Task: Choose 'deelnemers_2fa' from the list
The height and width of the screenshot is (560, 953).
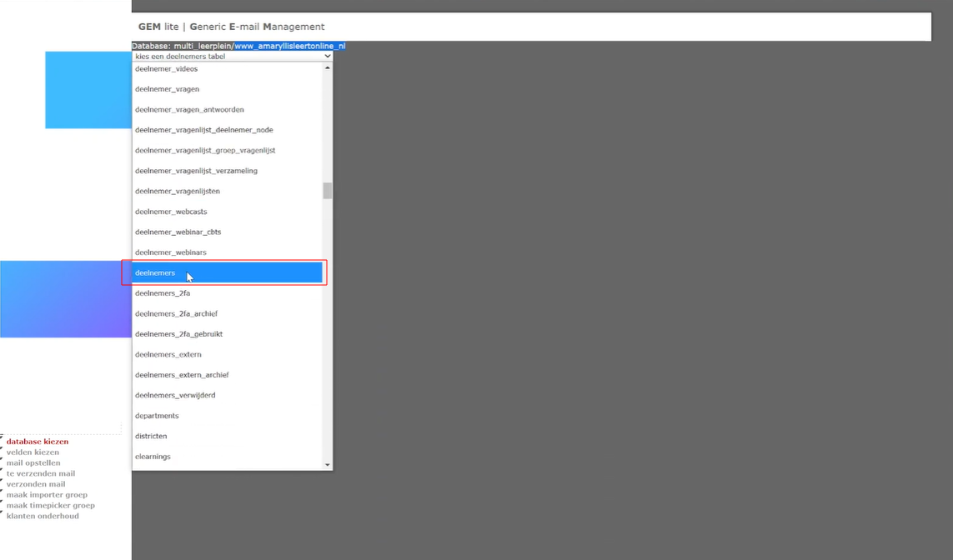Action: [163, 293]
